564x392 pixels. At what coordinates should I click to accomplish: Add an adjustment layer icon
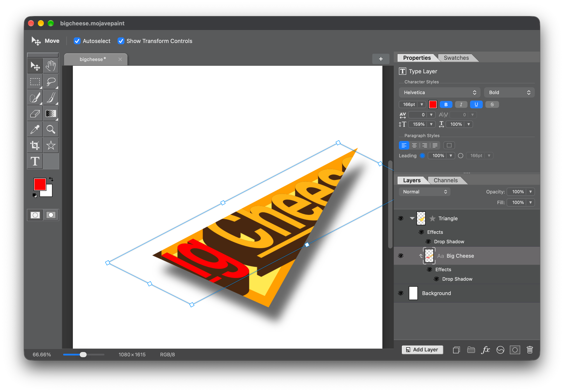[500, 349]
